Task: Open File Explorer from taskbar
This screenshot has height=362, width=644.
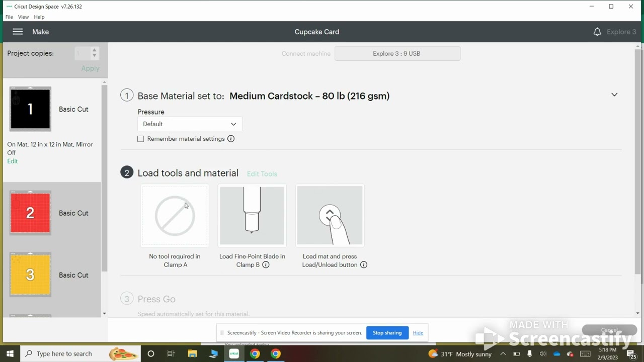Action: 192,354
